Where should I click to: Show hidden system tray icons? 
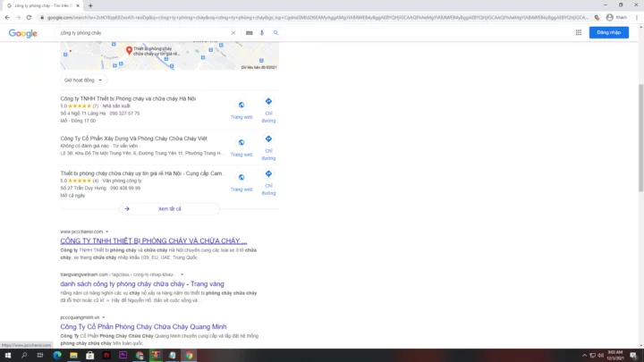pos(584,356)
